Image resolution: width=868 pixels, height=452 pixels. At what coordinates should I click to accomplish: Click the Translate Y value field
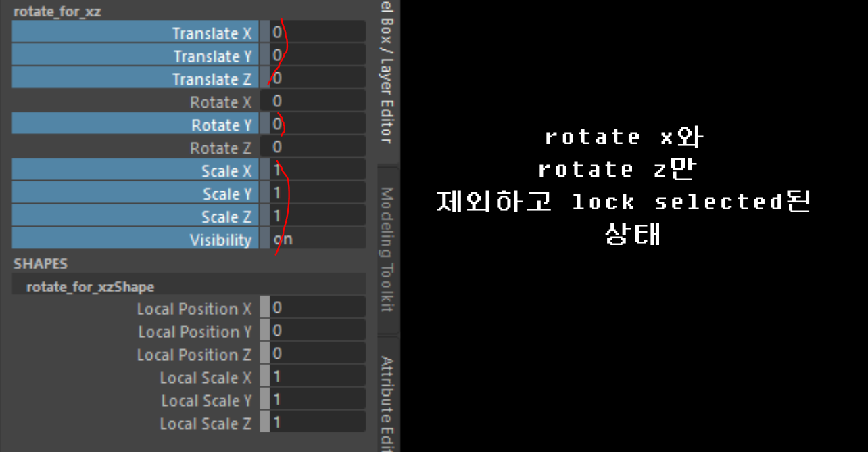coord(318,55)
